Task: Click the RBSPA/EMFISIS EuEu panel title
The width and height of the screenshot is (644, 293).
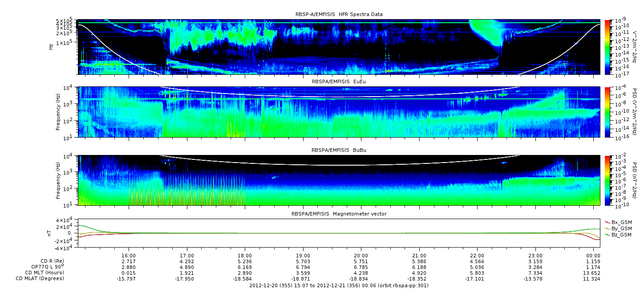Action: tap(339, 82)
